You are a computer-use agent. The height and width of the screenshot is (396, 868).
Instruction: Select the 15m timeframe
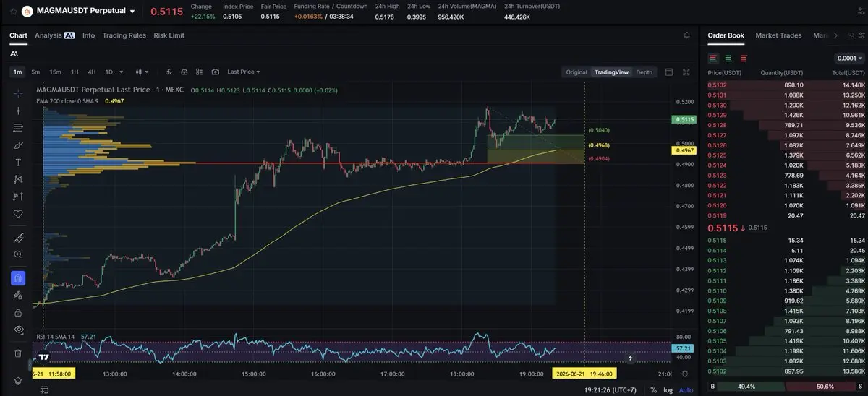pyautogui.click(x=55, y=72)
